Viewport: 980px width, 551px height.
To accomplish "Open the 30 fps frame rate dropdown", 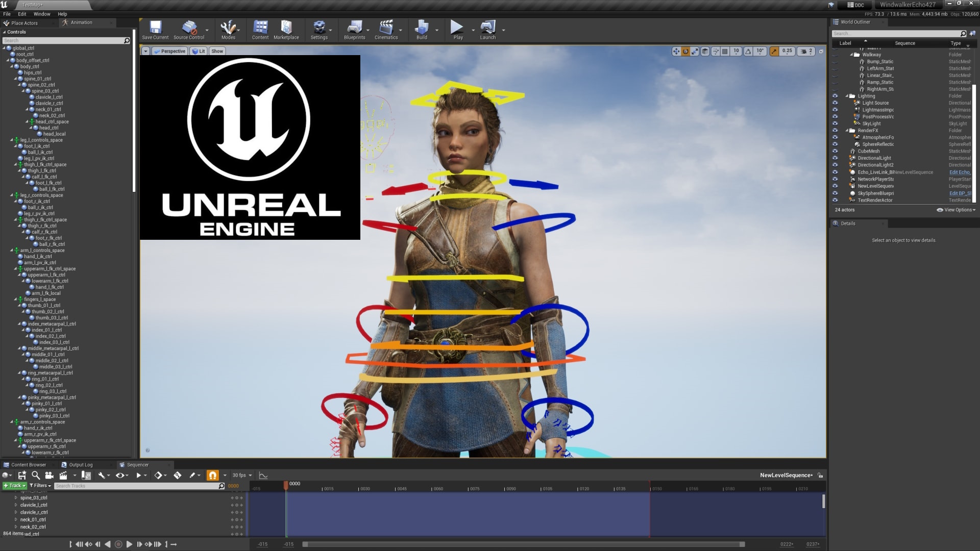I will click(x=242, y=475).
